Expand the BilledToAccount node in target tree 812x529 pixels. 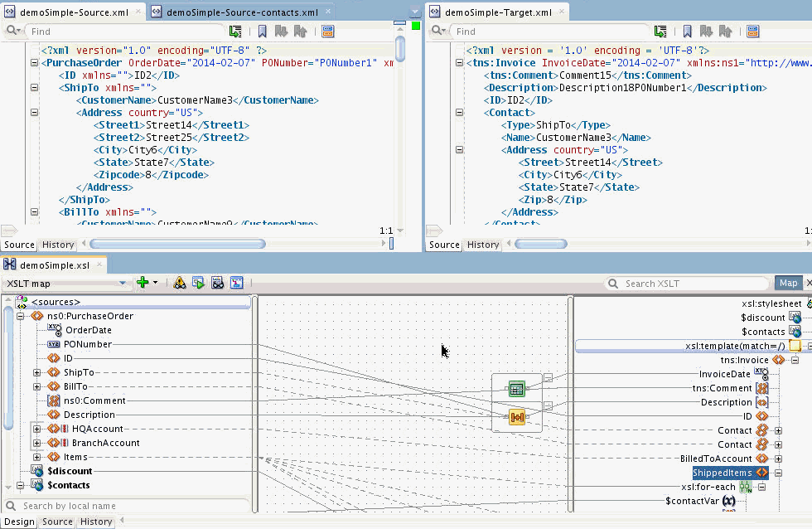click(x=778, y=459)
